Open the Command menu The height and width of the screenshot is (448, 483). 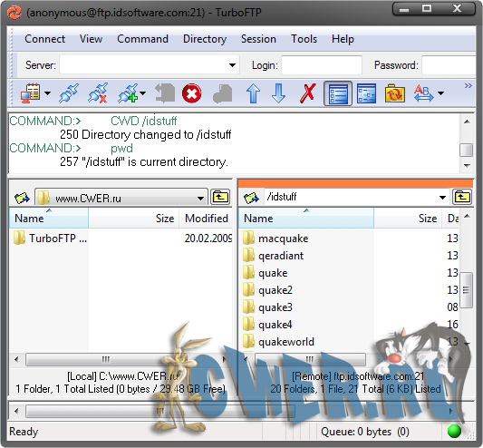pos(142,39)
